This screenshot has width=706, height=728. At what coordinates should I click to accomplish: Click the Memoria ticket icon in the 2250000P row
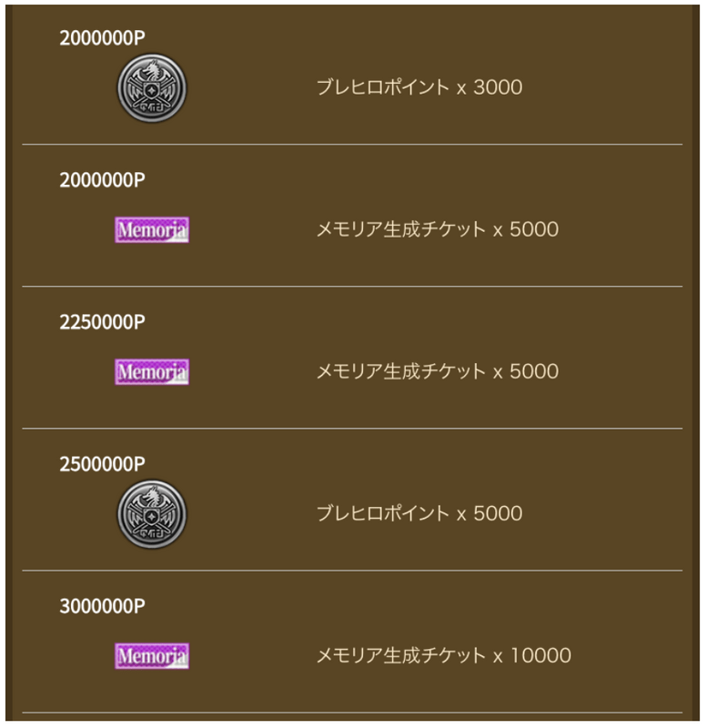tap(152, 371)
